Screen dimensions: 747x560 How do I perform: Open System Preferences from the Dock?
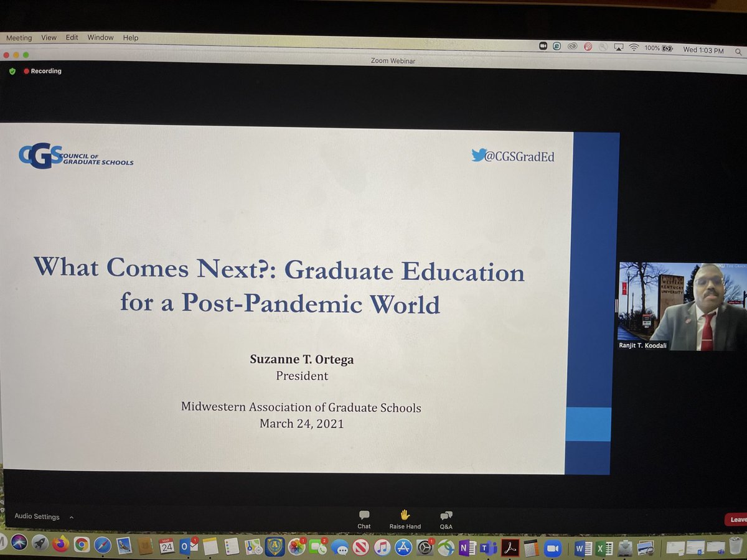point(425,548)
